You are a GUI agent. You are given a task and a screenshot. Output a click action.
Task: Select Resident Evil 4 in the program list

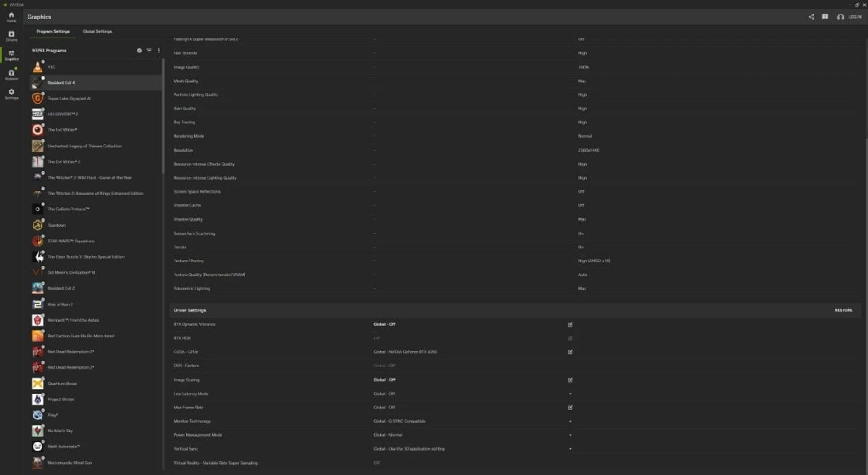96,83
